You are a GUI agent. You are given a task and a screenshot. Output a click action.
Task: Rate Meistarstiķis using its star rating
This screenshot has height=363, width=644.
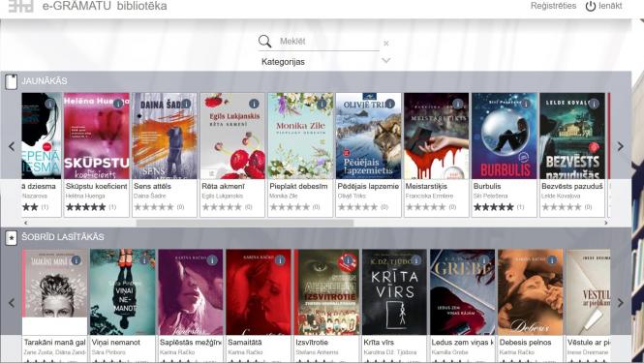(426, 207)
